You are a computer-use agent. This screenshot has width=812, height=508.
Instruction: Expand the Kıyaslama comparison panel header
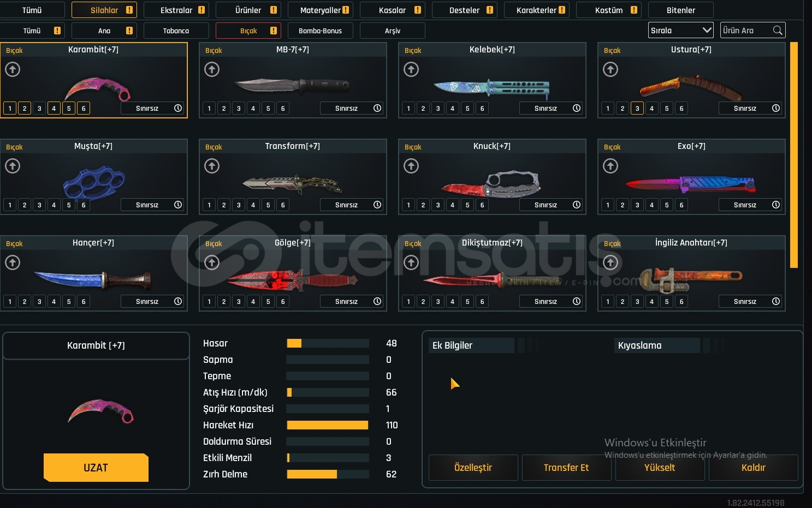658,345
